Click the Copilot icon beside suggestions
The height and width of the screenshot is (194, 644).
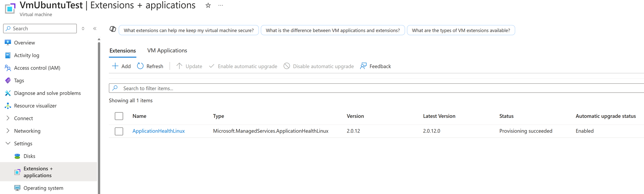[x=113, y=29]
